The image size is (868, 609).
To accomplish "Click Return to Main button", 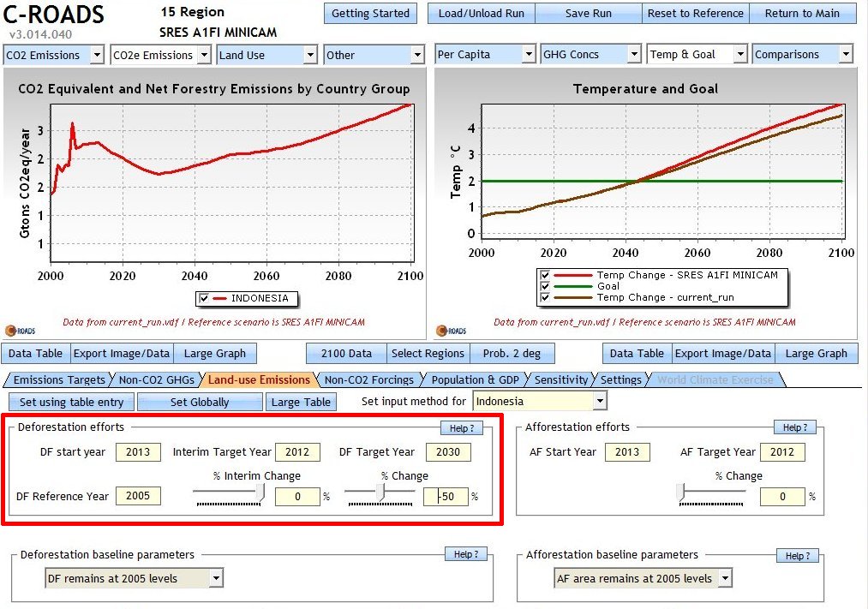I will [x=802, y=13].
